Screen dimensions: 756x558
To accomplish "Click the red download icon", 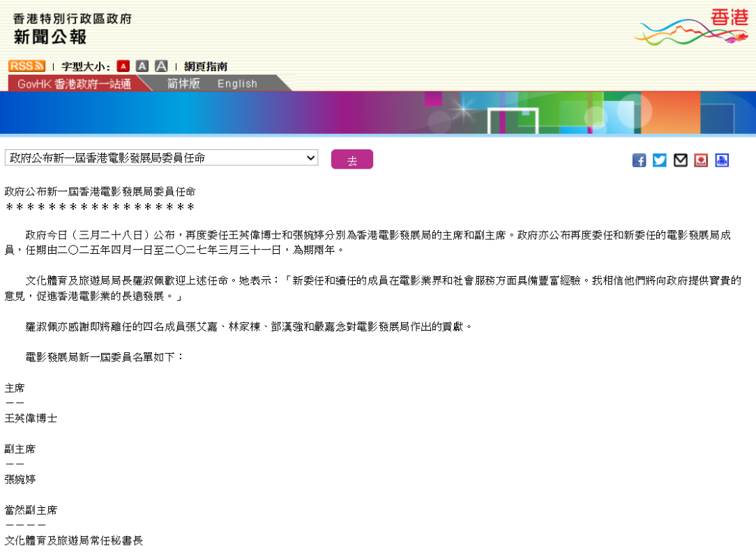I will point(701,160).
